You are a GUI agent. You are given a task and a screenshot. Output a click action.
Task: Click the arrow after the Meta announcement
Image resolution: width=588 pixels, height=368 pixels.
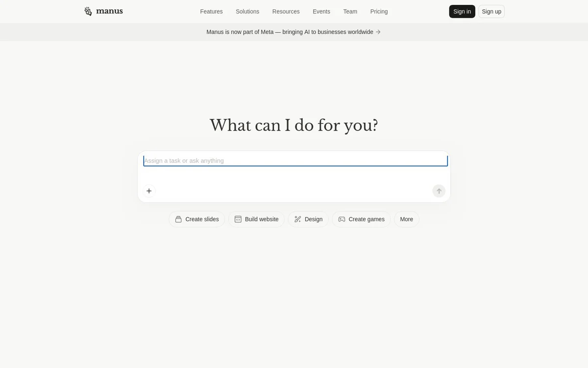coord(378,32)
